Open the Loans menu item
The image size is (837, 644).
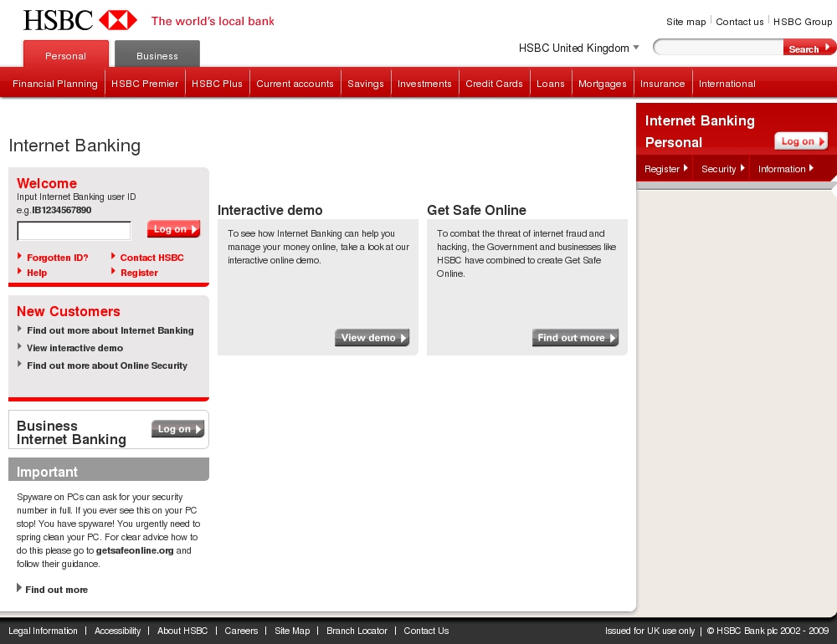click(x=551, y=84)
